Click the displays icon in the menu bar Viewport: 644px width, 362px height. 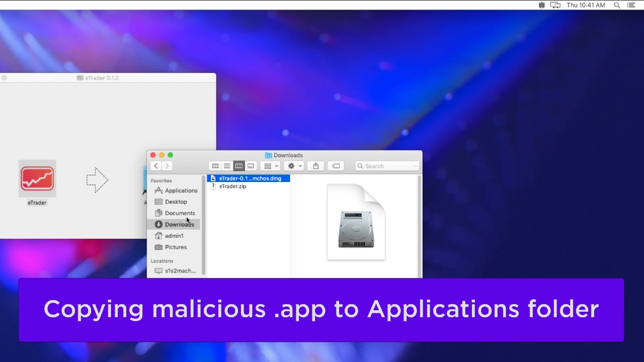(x=555, y=5)
